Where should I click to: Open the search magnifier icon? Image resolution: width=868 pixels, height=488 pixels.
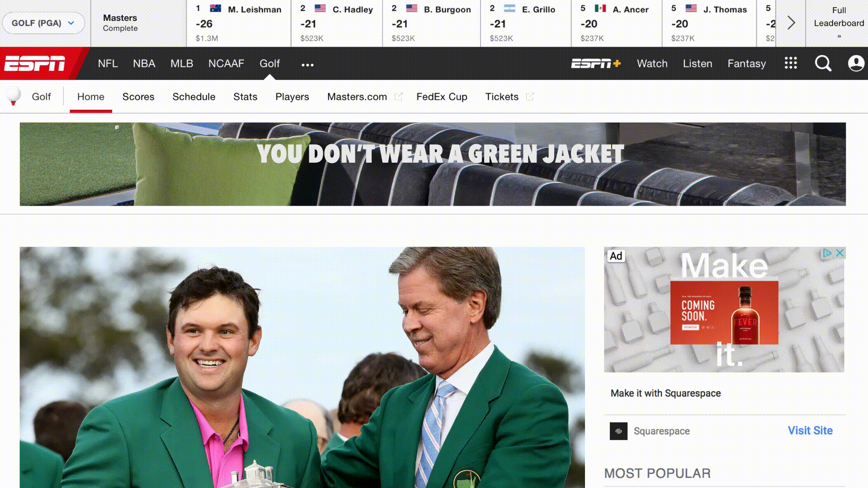pyautogui.click(x=823, y=64)
